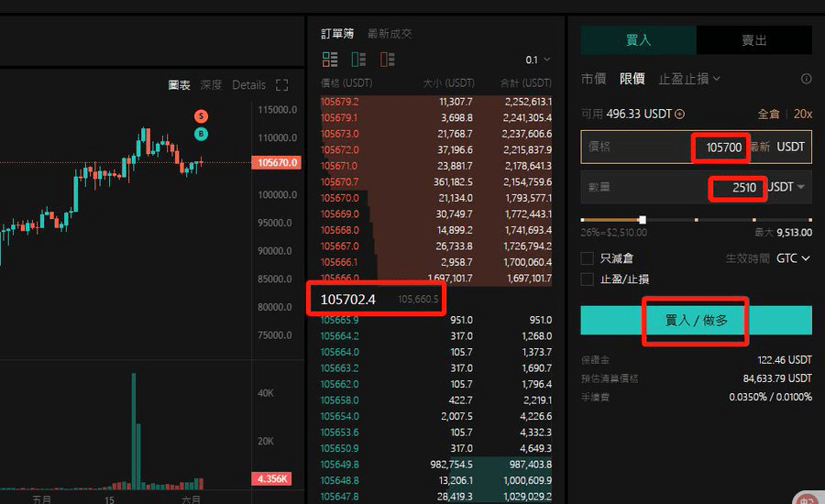Open the 0.1 price grouping dropdown

click(538, 60)
